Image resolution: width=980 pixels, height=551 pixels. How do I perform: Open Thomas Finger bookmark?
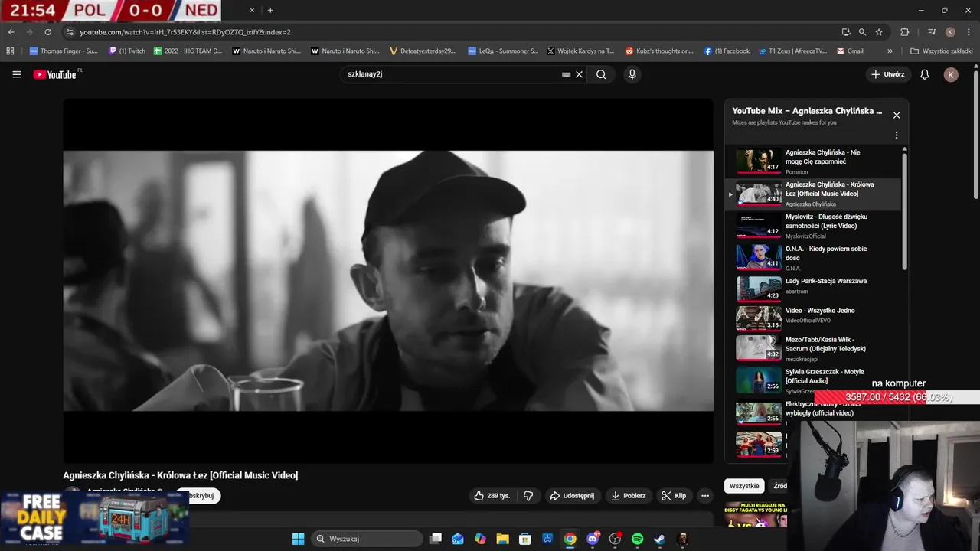(x=64, y=51)
